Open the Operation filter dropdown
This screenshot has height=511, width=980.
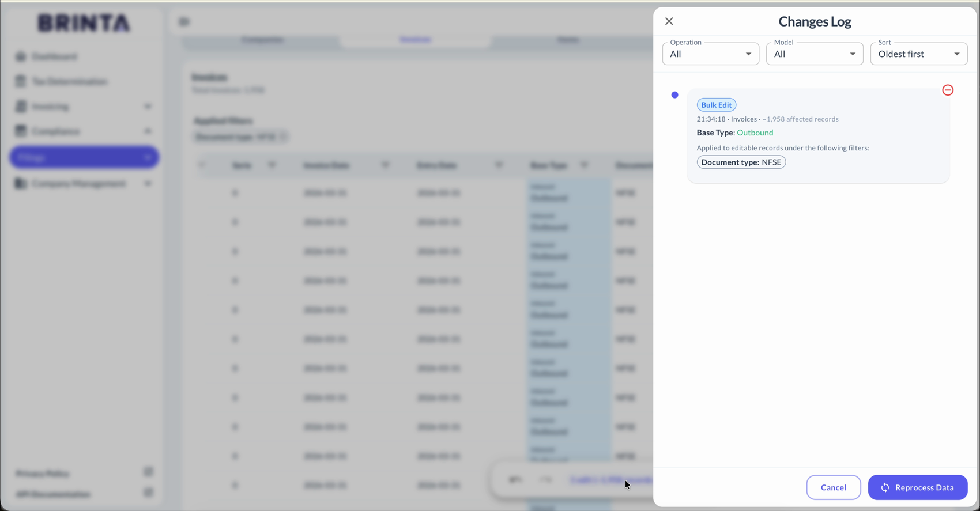click(x=710, y=54)
